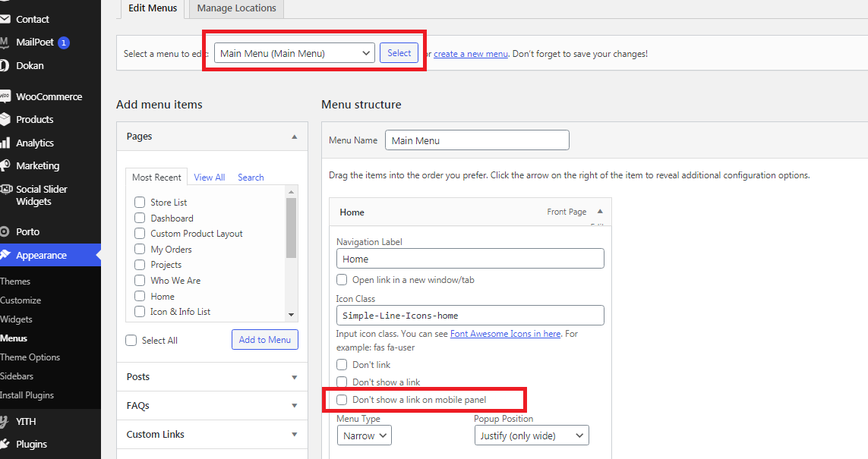Switch to the View All pages tab
This screenshot has height=459, width=868.
[x=209, y=178]
